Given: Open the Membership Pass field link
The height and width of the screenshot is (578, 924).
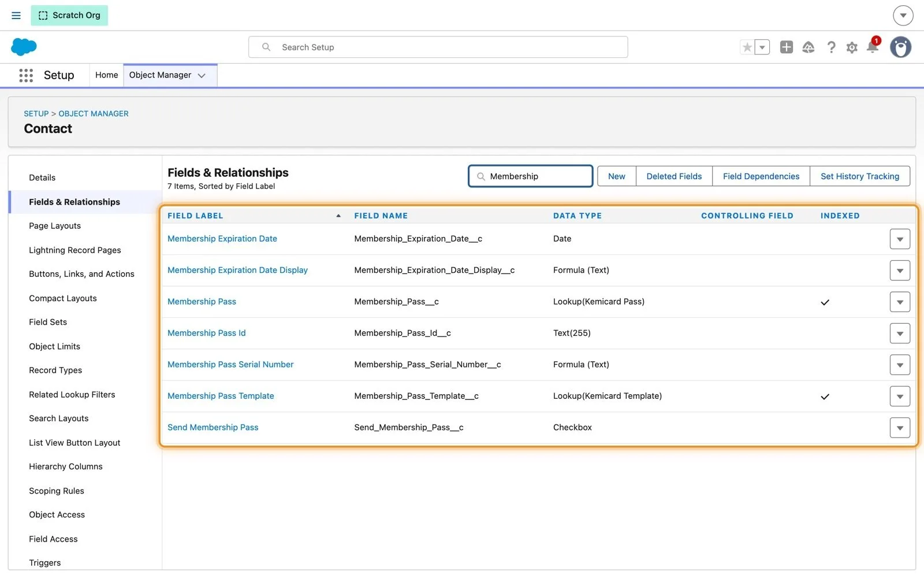Looking at the screenshot, I should click(202, 302).
